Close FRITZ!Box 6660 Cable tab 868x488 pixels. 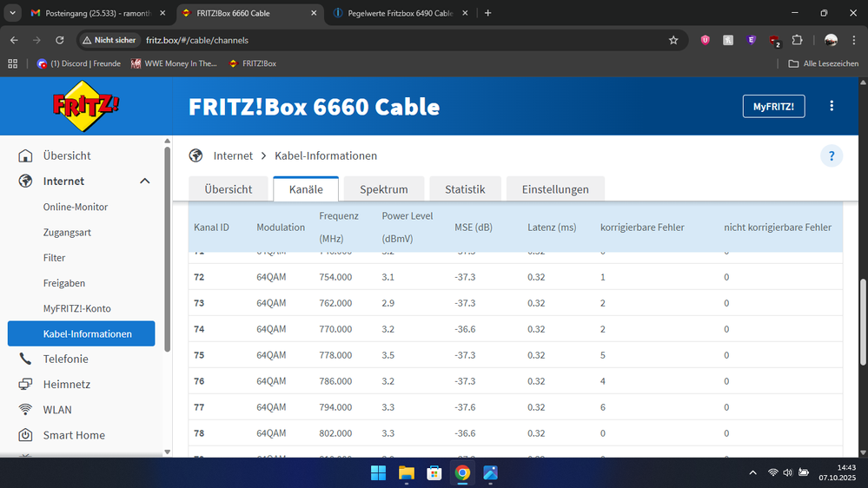point(314,13)
